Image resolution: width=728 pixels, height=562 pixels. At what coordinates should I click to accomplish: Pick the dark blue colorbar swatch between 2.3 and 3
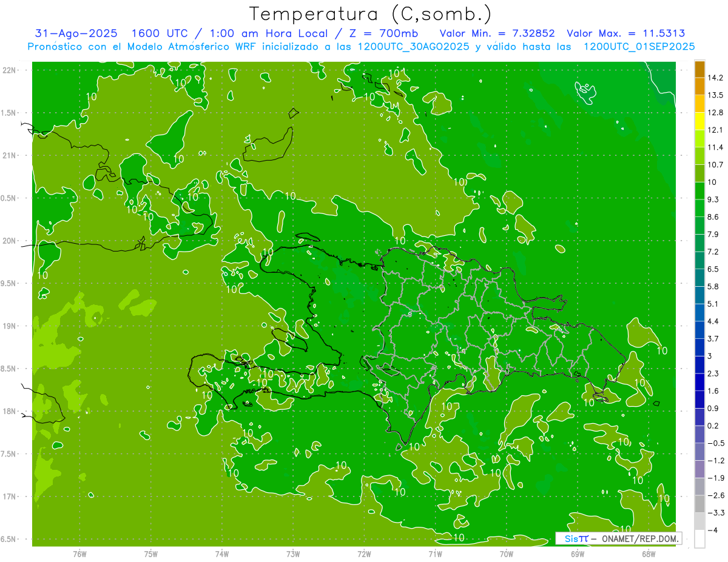tap(699, 365)
